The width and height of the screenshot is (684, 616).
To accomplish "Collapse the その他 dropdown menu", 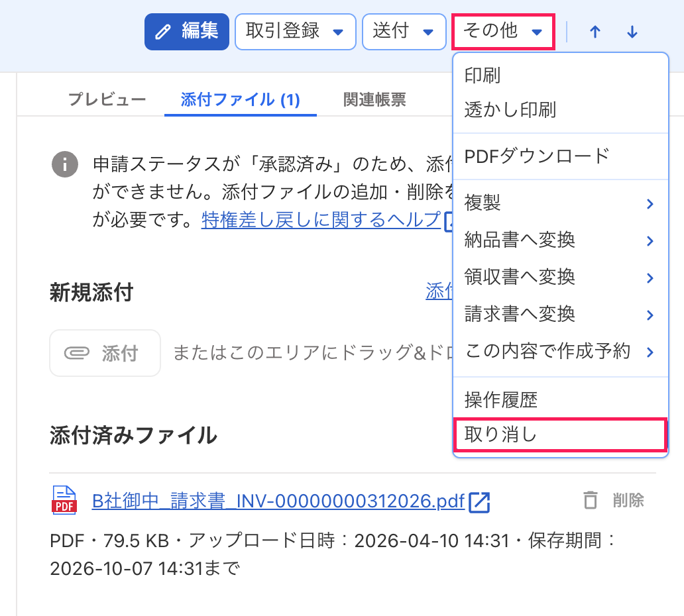I will [x=504, y=32].
